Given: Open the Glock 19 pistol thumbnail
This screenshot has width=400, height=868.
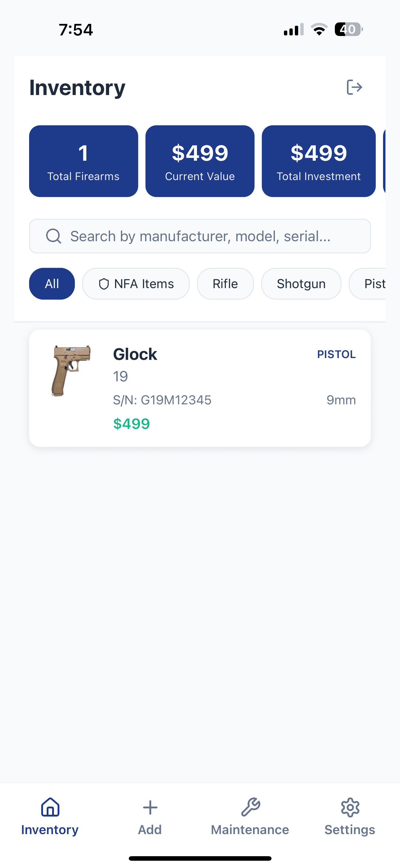Looking at the screenshot, I should point(71,371).
